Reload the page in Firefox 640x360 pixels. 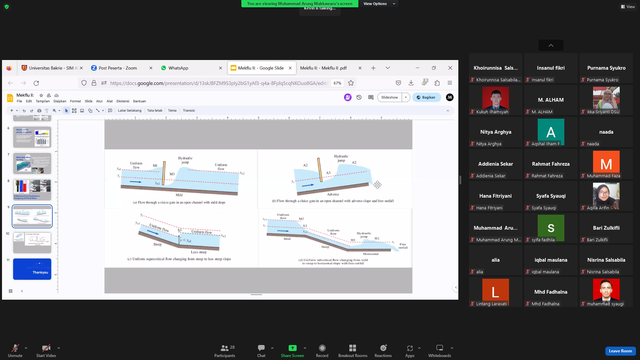coord(36,83)
